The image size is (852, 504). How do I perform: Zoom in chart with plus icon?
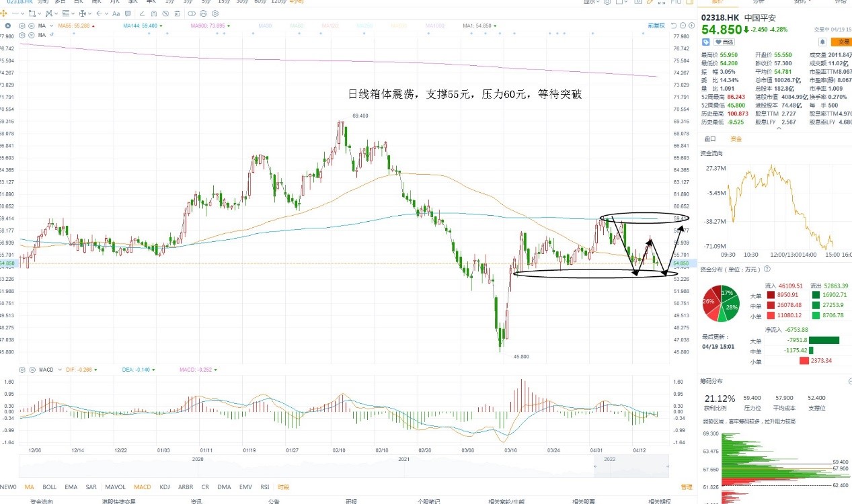click(x=691, y=26)
